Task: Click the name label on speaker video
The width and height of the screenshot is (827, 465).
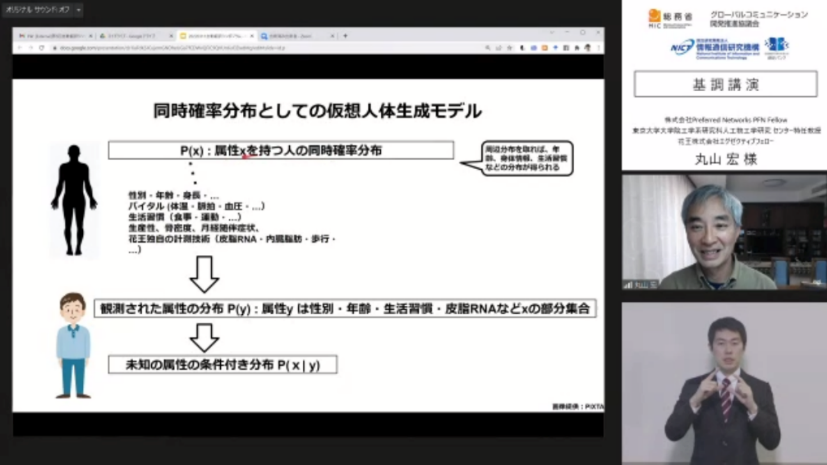Action: (640, 285)
